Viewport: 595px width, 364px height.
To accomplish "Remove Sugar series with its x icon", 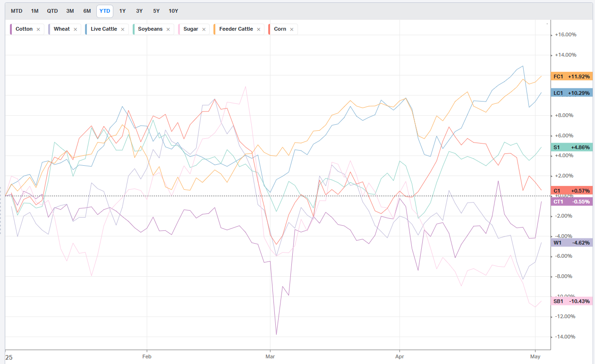I will [x=204, y=29].
